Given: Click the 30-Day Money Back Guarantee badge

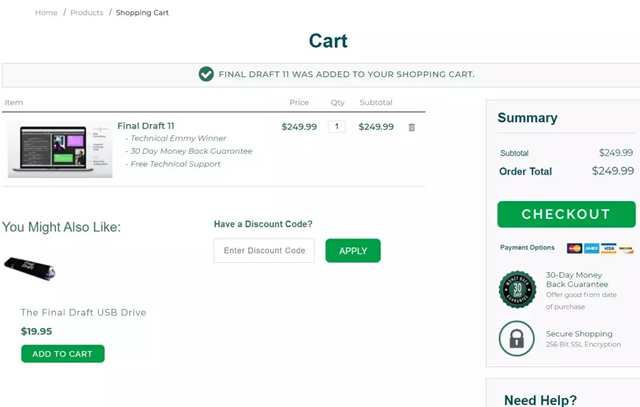Looking at the screenshot, I should 517,290.
